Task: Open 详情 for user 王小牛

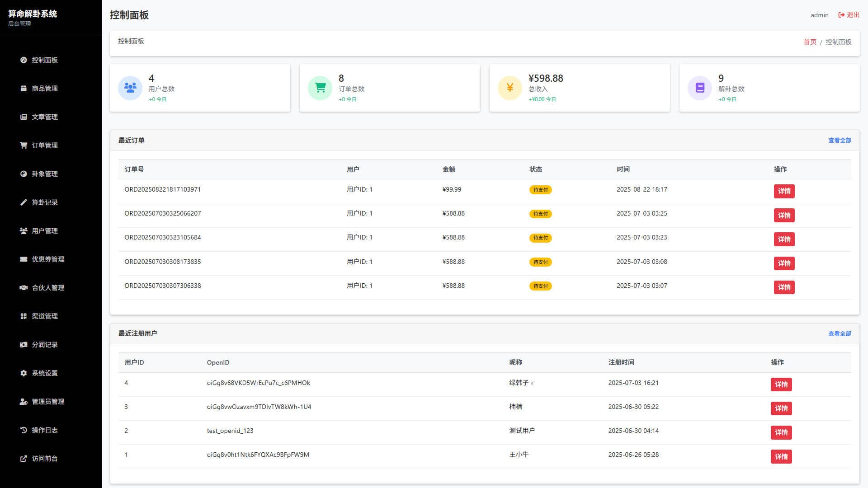Action: (x=781, y=456)
